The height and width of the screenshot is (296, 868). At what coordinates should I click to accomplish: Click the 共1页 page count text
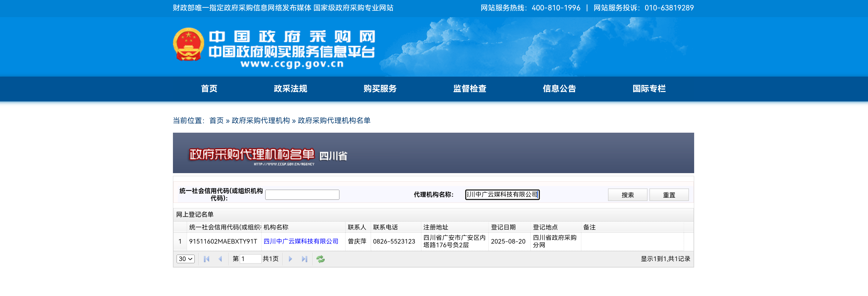(270, 259)
